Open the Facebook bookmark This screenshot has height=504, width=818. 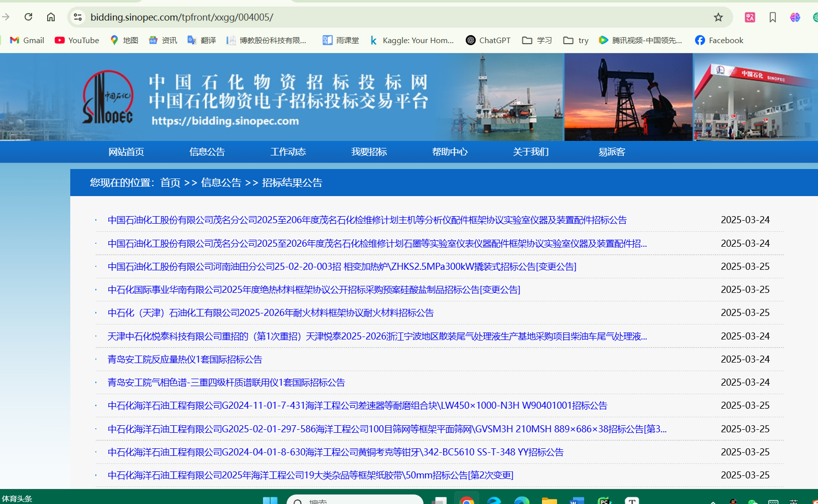(x=719, y=40)
